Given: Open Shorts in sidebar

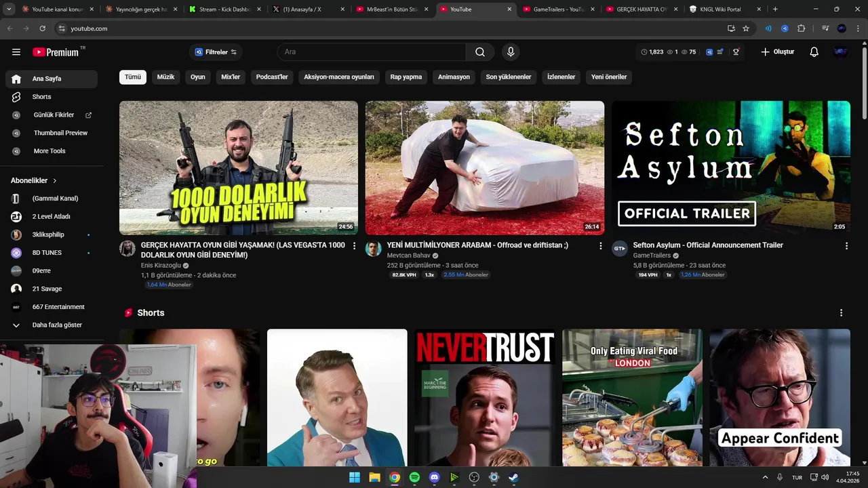Looking at the screenshot, I should (52, 97).
